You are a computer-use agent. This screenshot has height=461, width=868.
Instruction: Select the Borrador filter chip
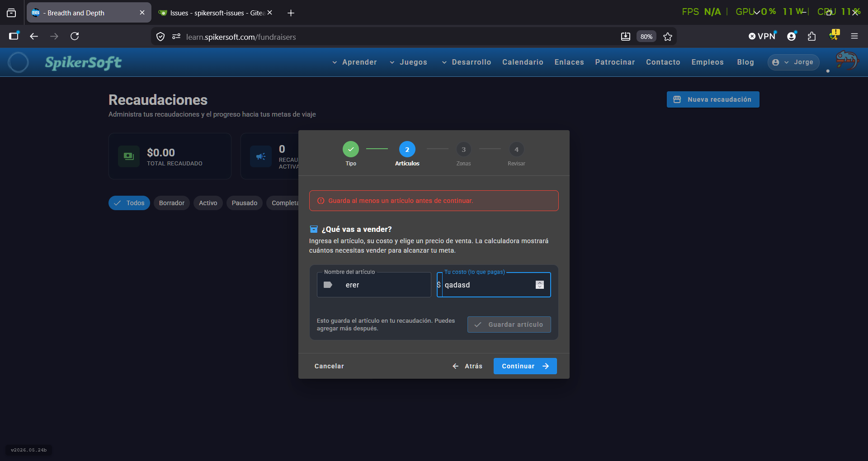[x=172, y=203]
